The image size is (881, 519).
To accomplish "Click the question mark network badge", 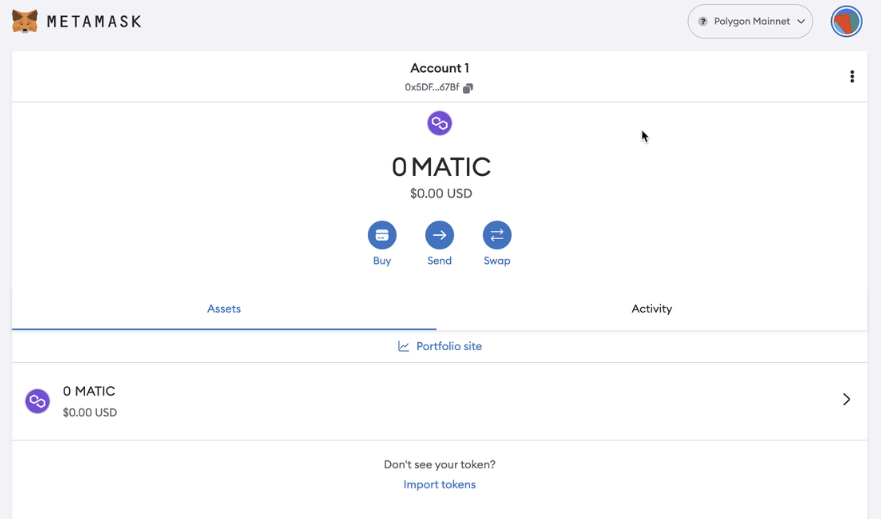I will click(x=703, y=21).
